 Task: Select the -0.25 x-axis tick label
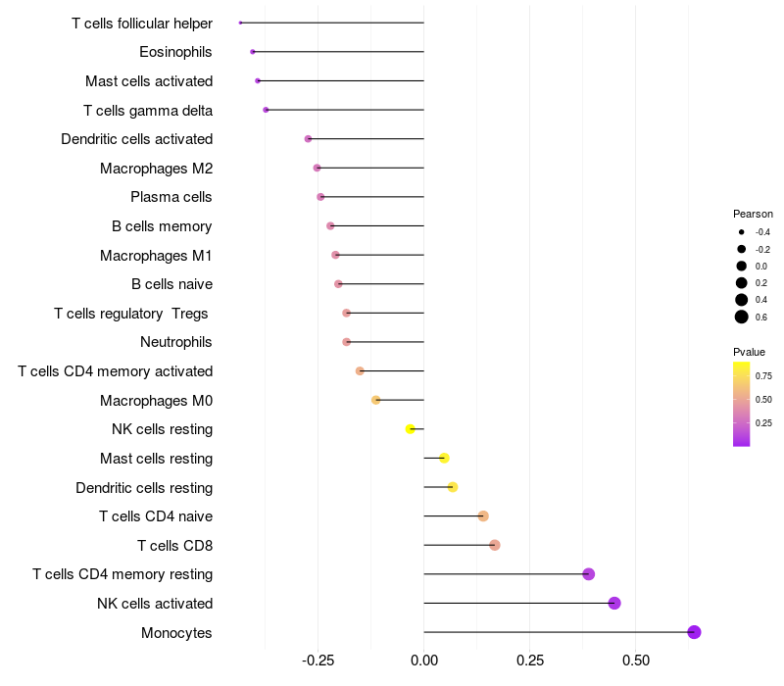tap(317, 661)
